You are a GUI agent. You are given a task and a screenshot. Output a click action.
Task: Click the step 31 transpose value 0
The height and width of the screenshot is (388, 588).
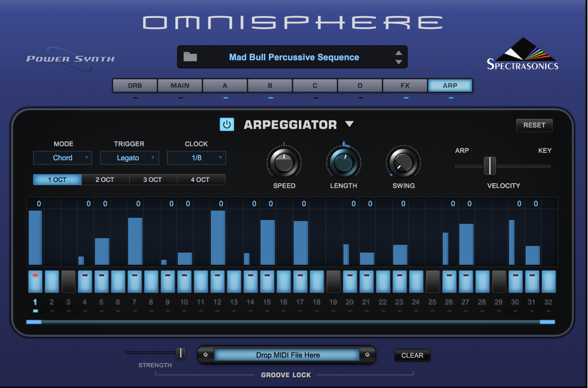click(x=536, y=204)
